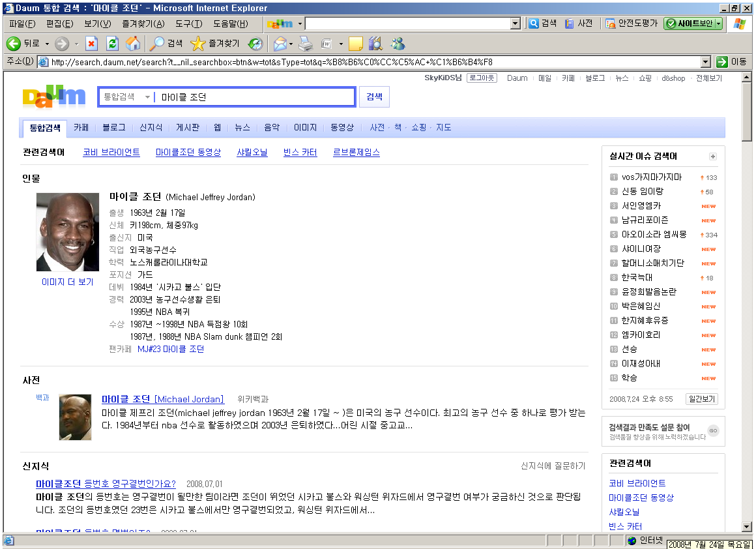Click the green Refresh page icon

tap(112, 44)
